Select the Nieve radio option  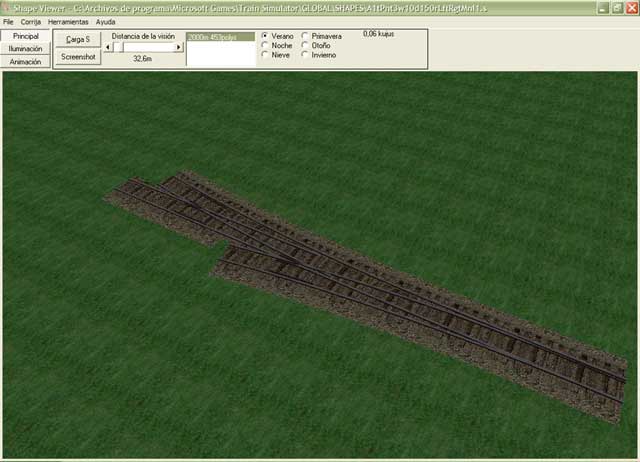(265, 55)
